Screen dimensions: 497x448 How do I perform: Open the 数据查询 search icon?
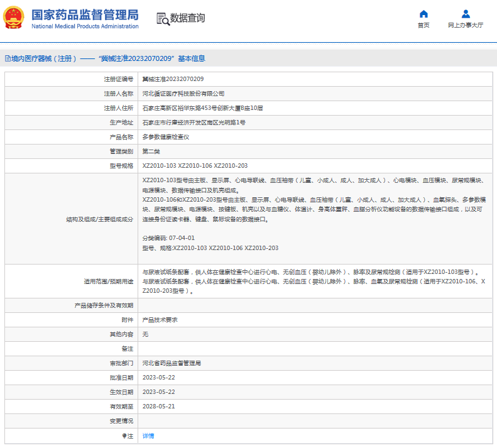pyautogui.click(x=163, y=19)
